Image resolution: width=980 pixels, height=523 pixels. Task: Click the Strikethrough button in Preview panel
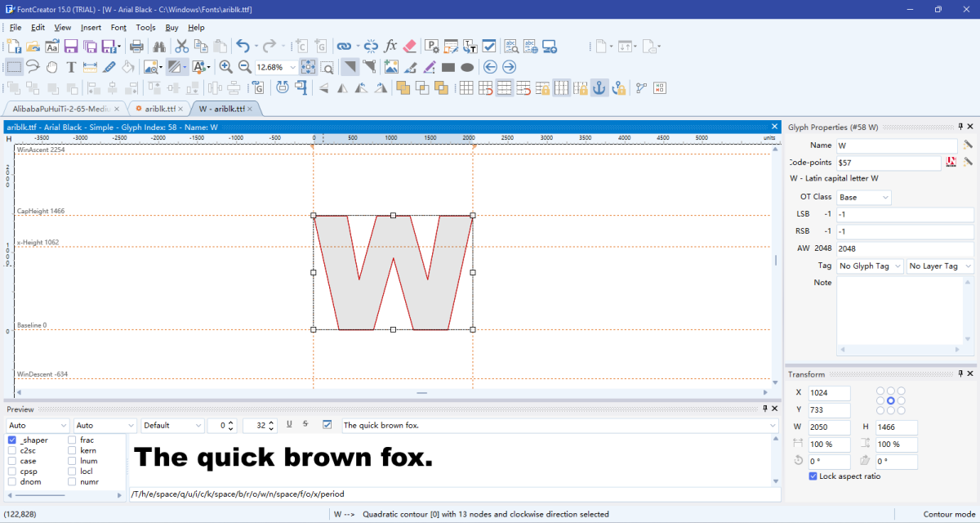305,425
